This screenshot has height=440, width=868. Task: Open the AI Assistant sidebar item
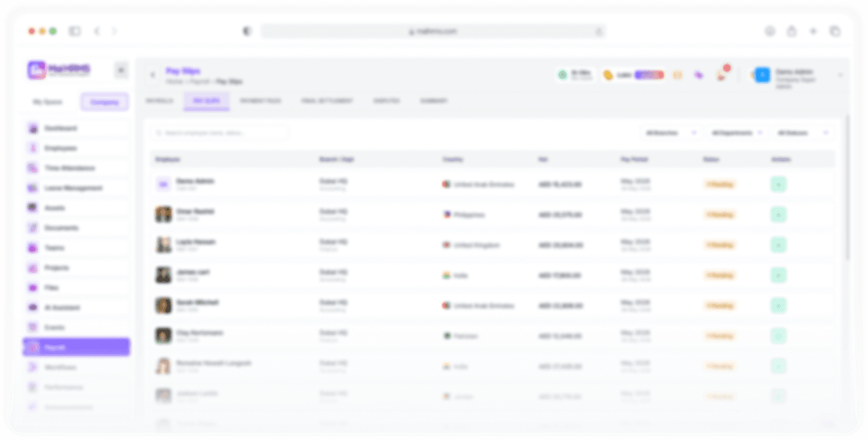pos(76,308)
